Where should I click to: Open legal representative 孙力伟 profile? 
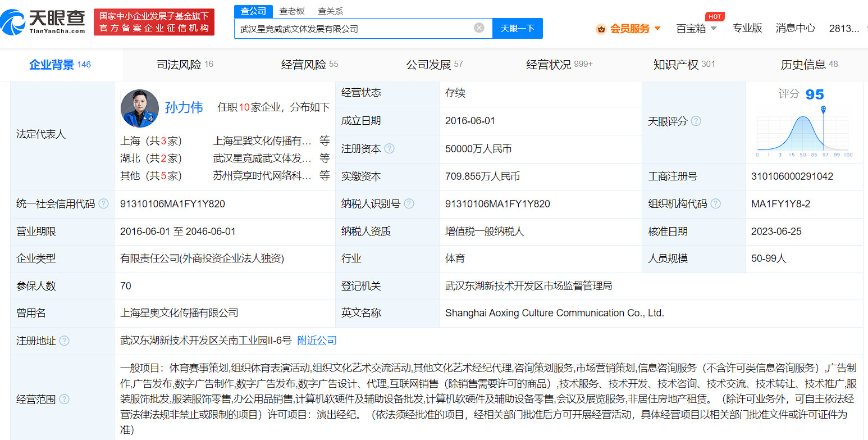pos(184,107)
